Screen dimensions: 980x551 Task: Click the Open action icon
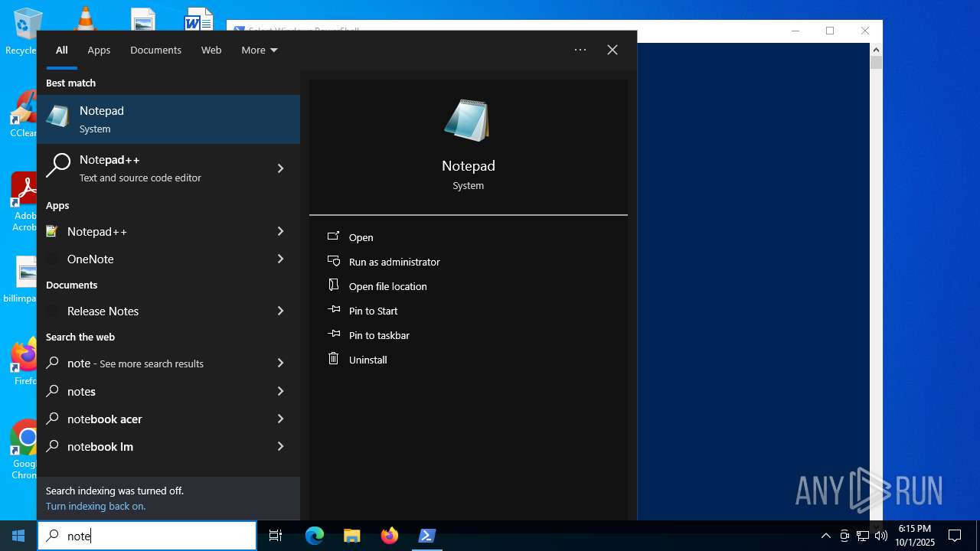[x=334, y=236]
